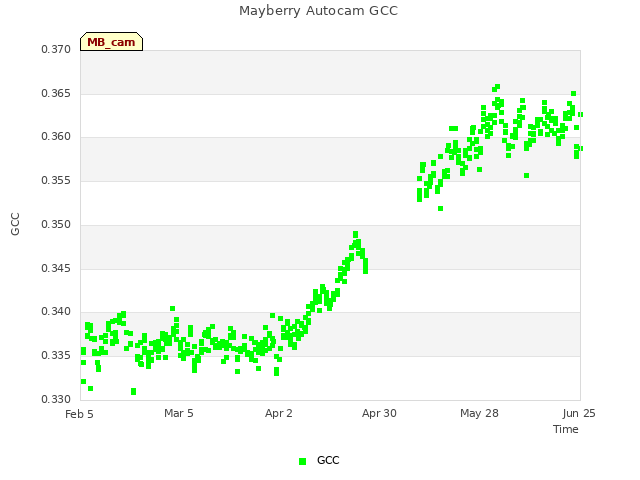The height and width of the screenshot is (480, 640).
Task: Click the Time axis title
Action: 566,429
